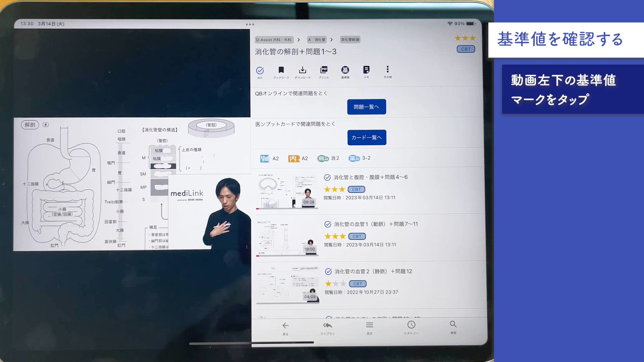Tap the multitasking three-dots at top
Image resolution: width=644 pixels, height=362 pixels.
pos(250,24)
